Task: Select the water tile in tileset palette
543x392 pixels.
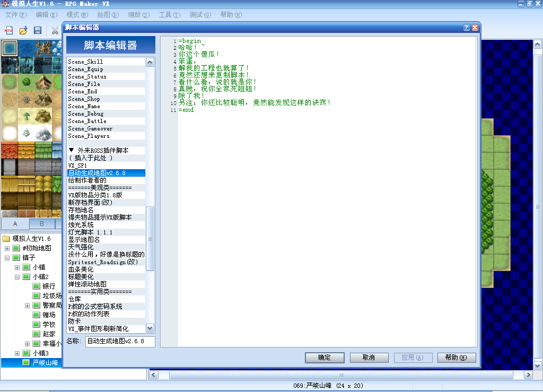Action: click(10, 48)
